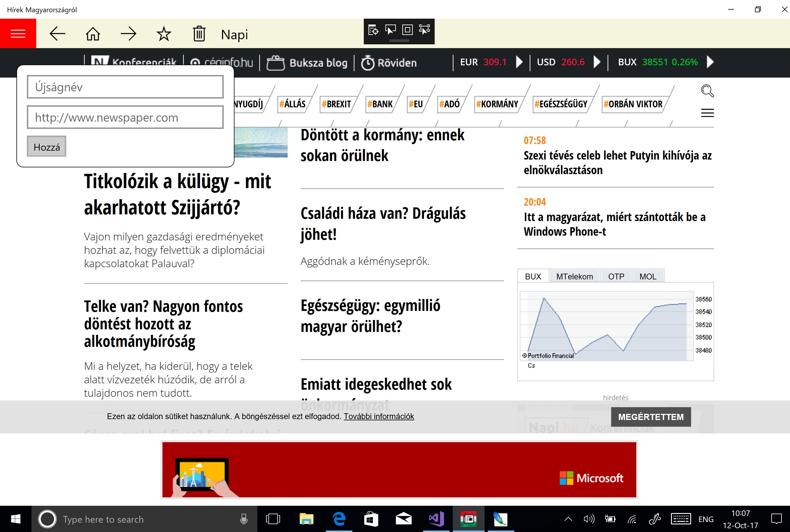Click the #BREXIT topic tag
Viewport: 790px width, 532px height.
(336, 104)
